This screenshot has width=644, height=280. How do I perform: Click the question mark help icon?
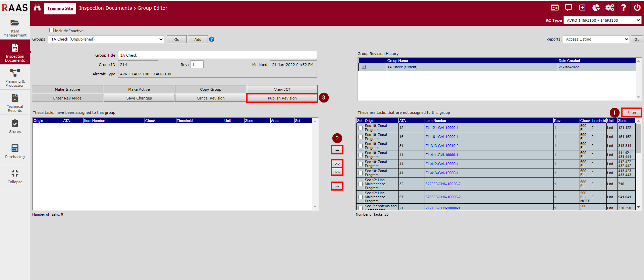623,8
